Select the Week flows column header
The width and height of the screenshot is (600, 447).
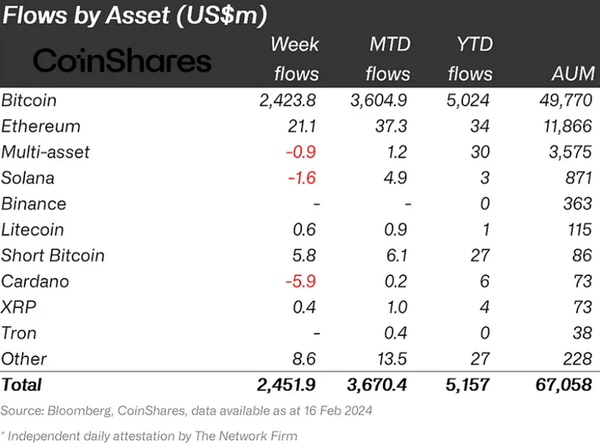(x=295, y=59)
